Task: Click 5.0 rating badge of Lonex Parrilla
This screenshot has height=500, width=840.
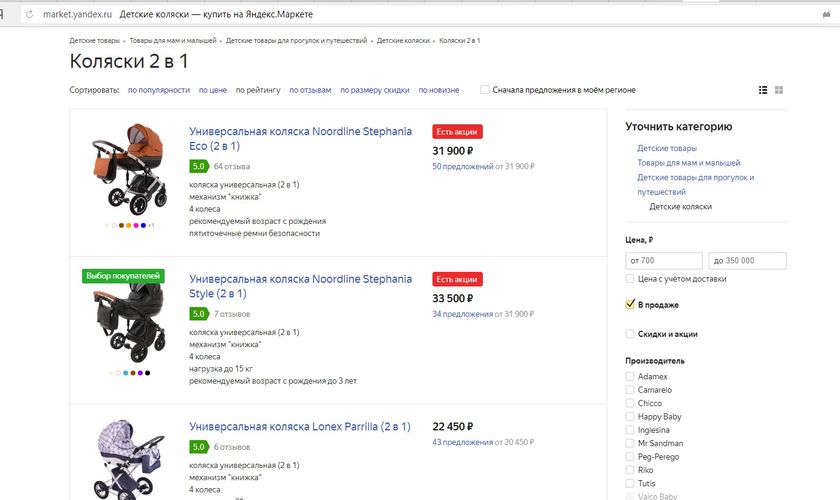Action: point(199,446)
